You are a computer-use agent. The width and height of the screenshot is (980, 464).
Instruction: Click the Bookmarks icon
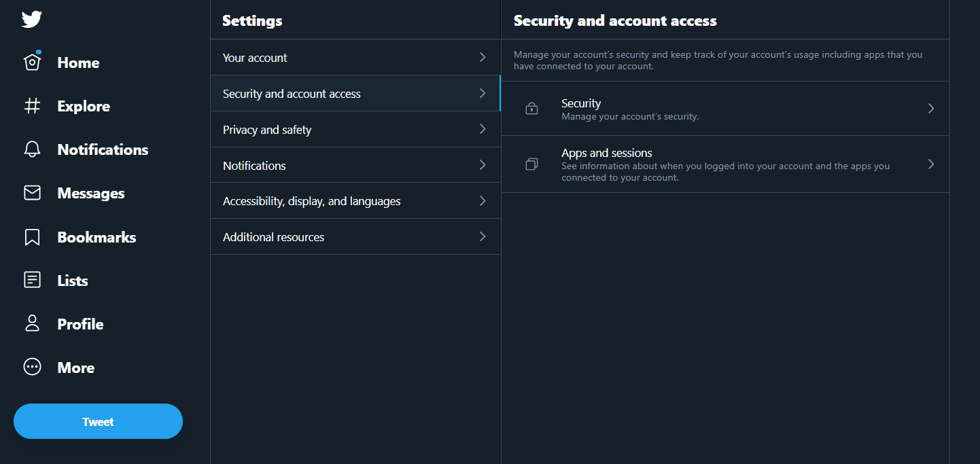tap(32, 236)
